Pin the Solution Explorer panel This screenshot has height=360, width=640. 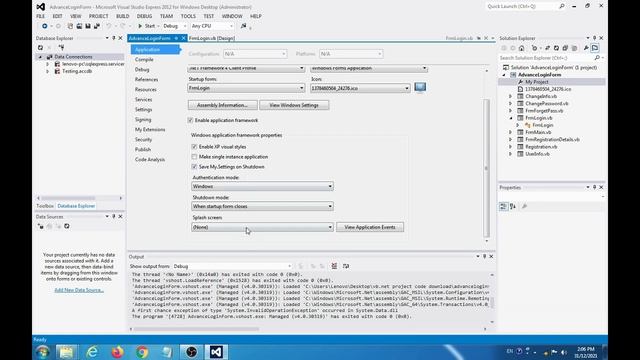[x=594, y=38]
